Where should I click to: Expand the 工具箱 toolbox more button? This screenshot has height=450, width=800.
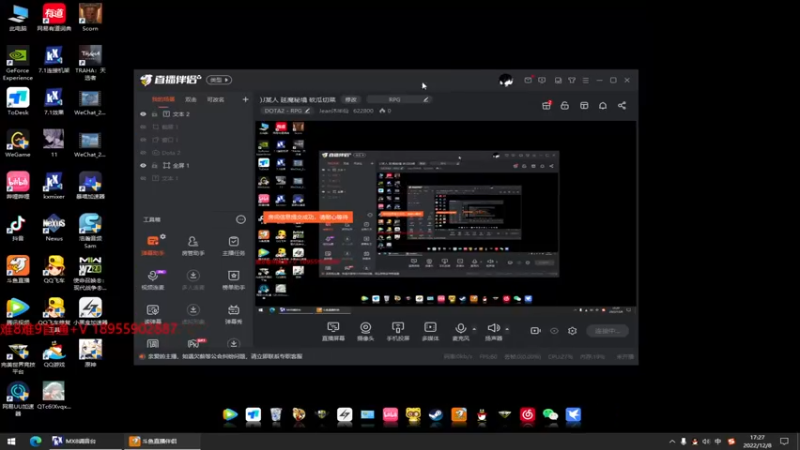point(241,219)
